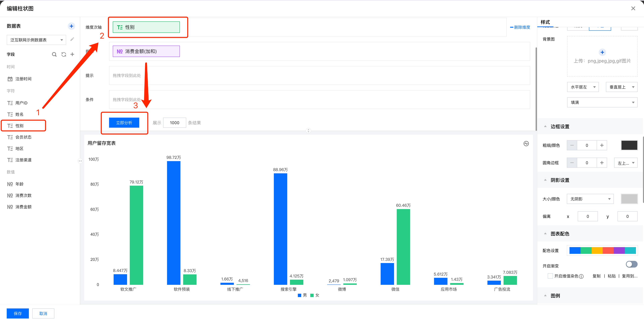Toggle the 男 legend item in the chart

click(x=302, y=295)
